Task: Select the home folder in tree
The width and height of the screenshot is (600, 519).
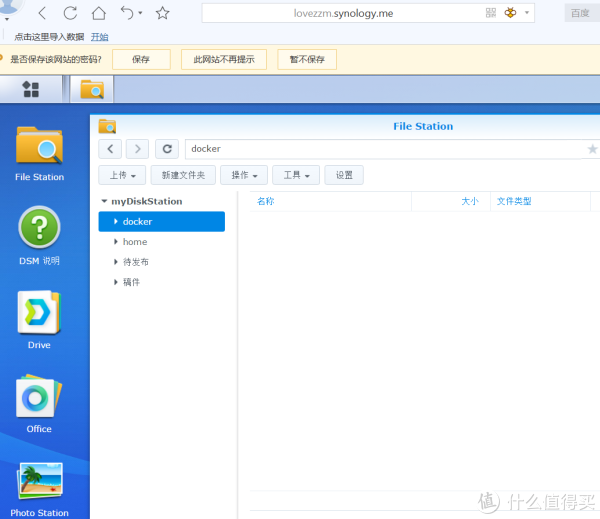Action: [x=135, y=242]
